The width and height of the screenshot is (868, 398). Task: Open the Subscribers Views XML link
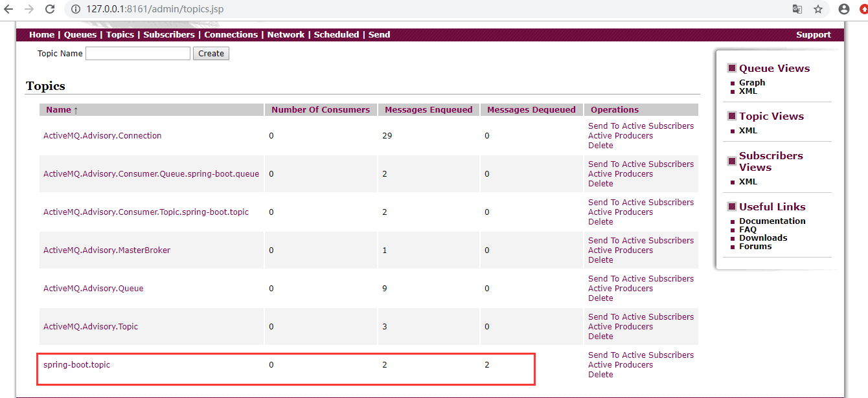coord(748,182)
